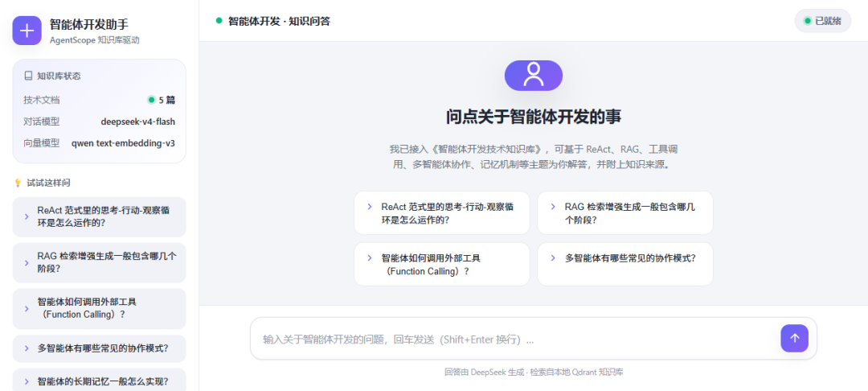Click the purple plus new chat icon

click(x=27, y=31)
